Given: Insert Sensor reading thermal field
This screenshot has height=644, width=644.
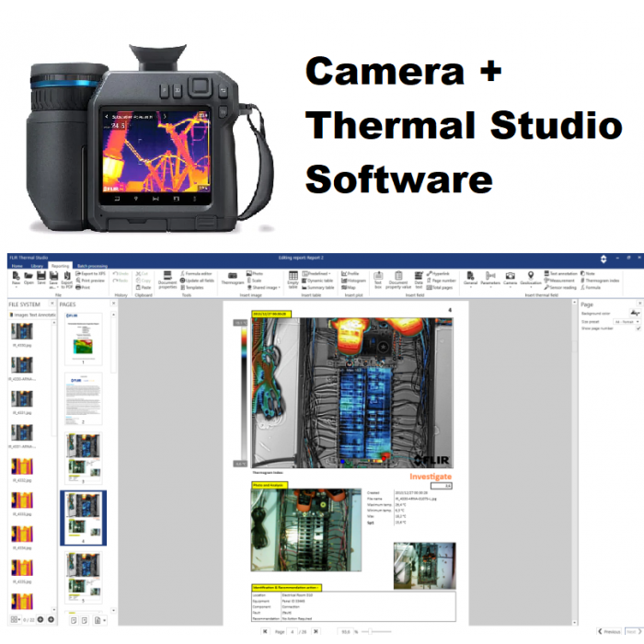Looking at the screenshot, I should click(x=560, y=287).
